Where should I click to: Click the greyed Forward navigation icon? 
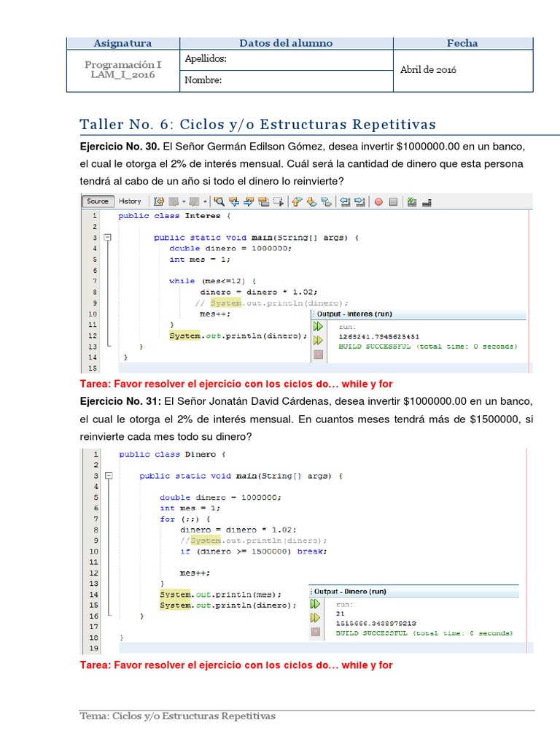(x=194, y=202)
